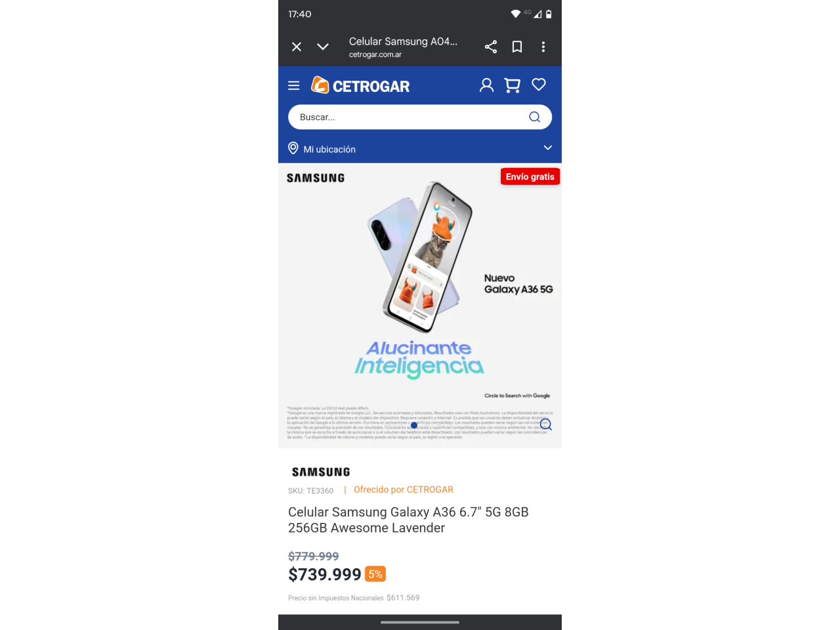Click the CETROGAR logo
The width and height of the screenshot is (840, 630).
[360, 85]
